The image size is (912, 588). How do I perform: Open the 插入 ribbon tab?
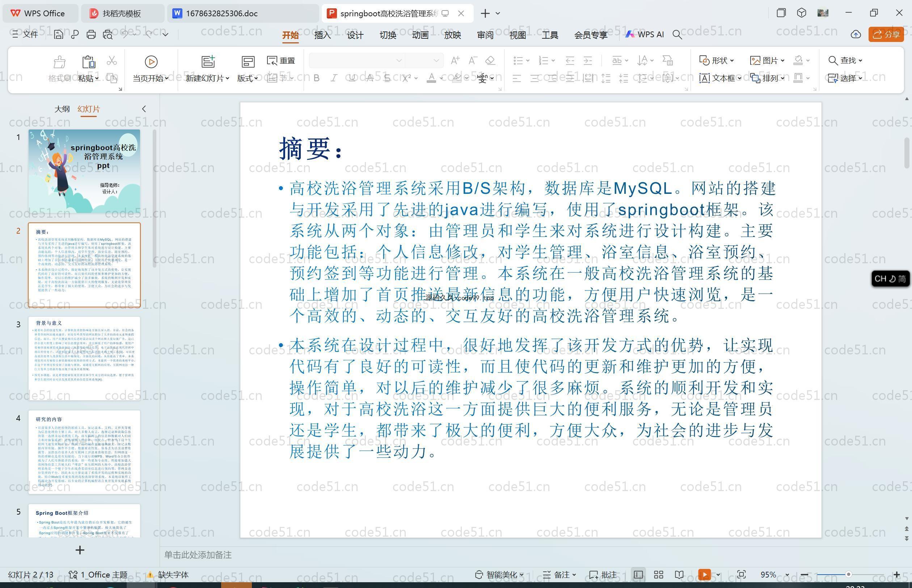[x=322, y=35]
